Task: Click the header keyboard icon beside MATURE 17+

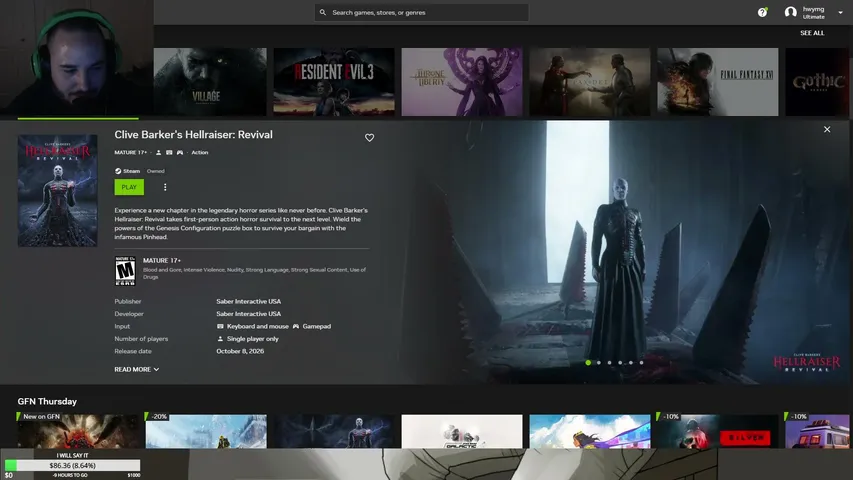Action: tap(169, 152)
